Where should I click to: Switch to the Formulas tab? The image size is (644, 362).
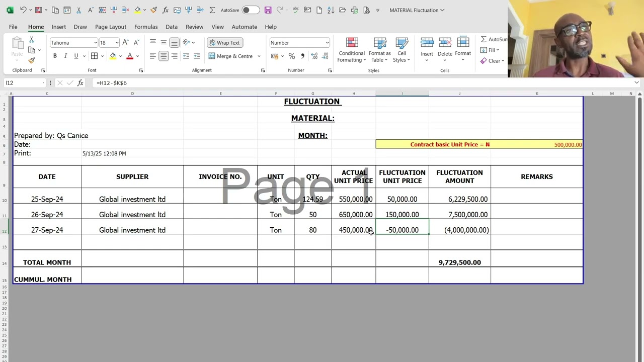(x=146, y=27)
